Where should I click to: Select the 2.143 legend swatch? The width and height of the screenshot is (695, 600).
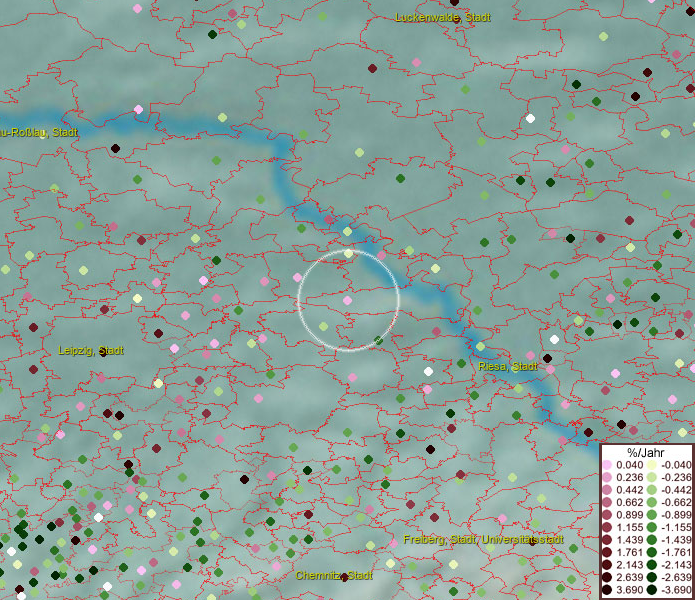click(x=607, y=565)
